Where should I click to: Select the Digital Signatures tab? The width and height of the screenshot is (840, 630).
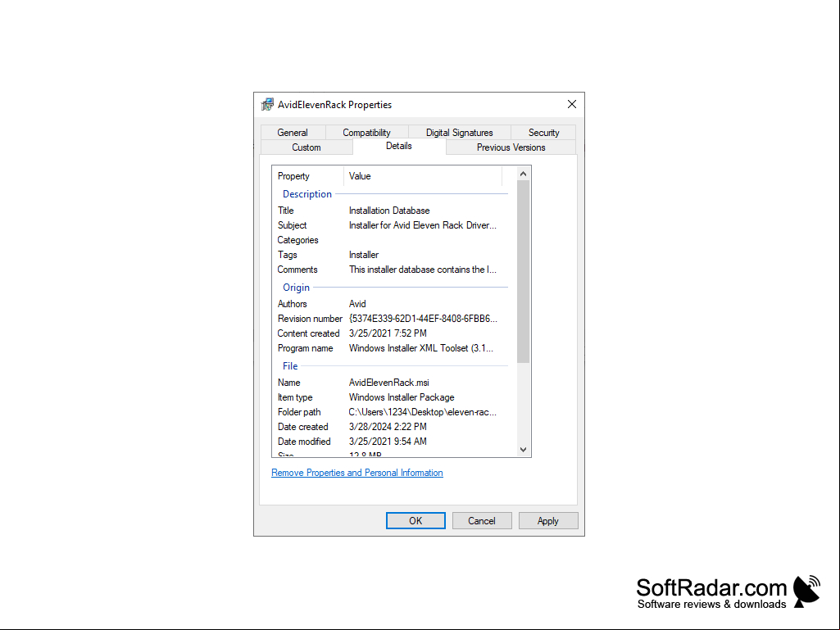pyautogui.click(x=459, y=133)
